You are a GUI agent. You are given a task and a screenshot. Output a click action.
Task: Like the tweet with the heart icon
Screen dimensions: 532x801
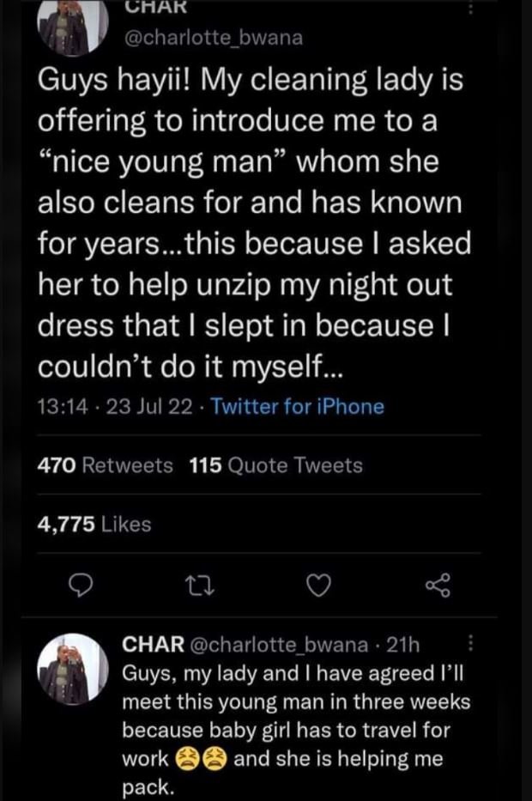[x=318, y=586]
